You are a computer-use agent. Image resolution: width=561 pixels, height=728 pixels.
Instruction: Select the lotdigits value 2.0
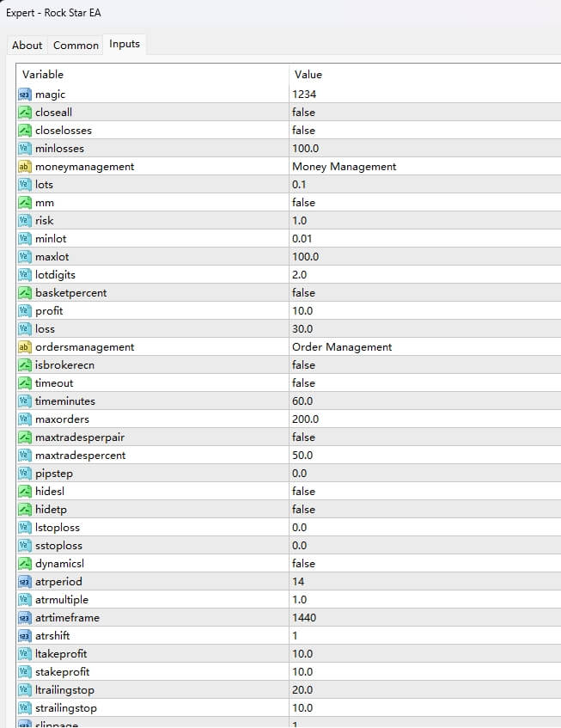click(299, 275)
